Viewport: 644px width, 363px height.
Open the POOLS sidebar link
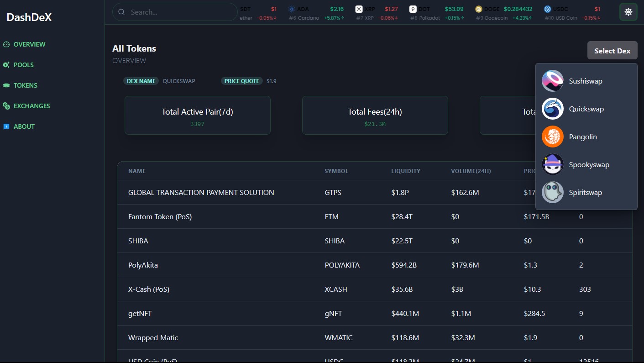click(24, 65)
